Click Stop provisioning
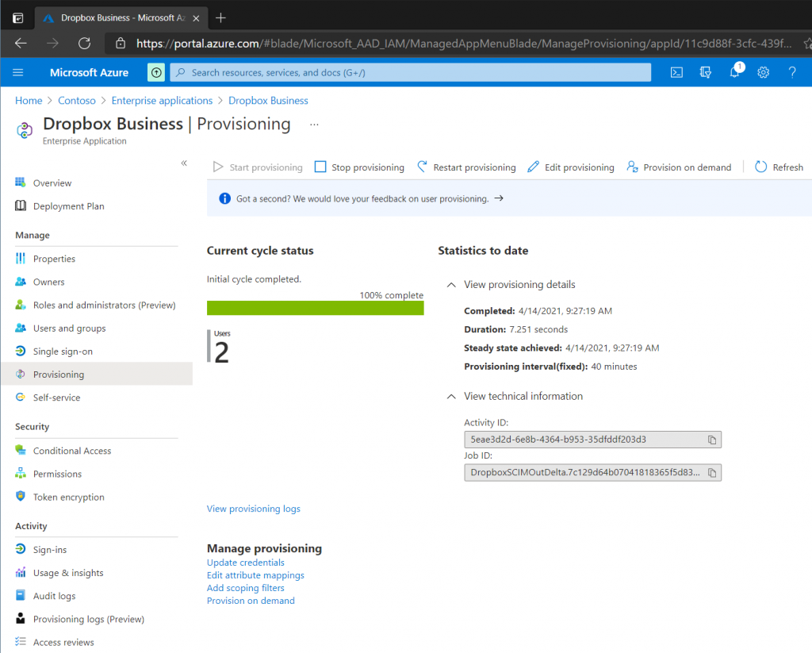This screenshot has width=812, height=653. 359,167
